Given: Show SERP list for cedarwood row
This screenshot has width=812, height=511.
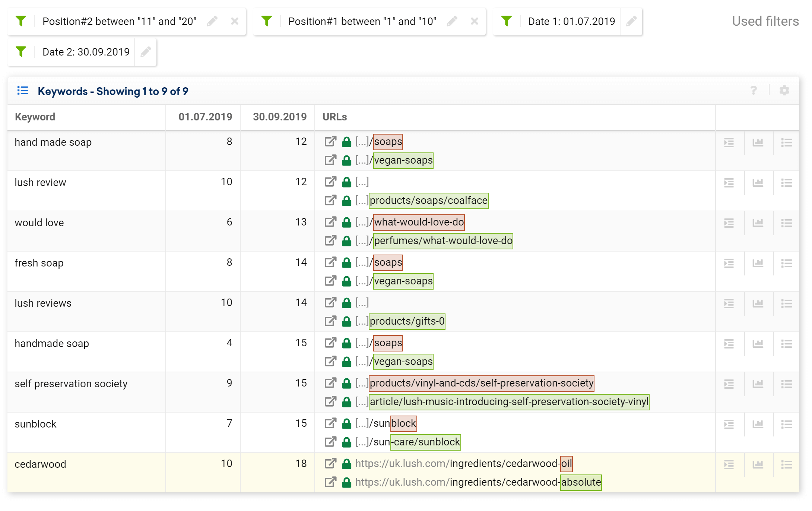Looking at the screenshot, I should tap(729, 464).
